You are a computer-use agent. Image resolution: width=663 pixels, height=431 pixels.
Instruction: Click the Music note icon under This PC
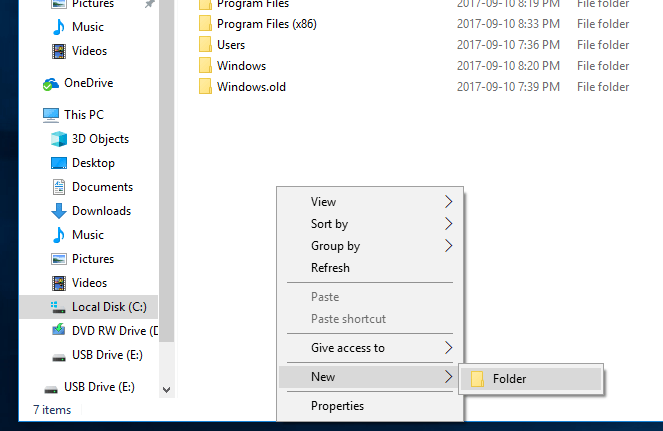59,235
